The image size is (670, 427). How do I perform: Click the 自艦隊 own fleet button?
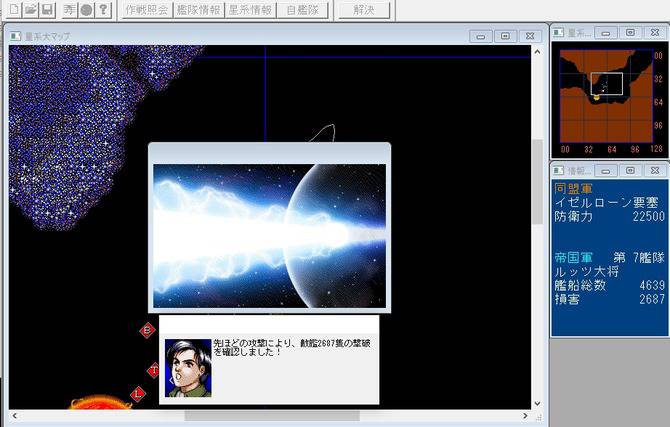(x=303, y=10)
